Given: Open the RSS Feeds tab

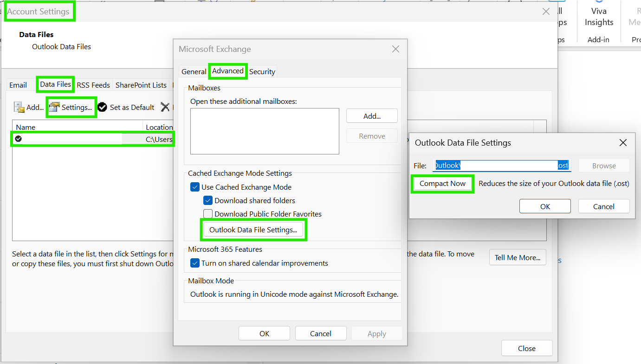Looking at the screenshot, I should tap(93, 85).
